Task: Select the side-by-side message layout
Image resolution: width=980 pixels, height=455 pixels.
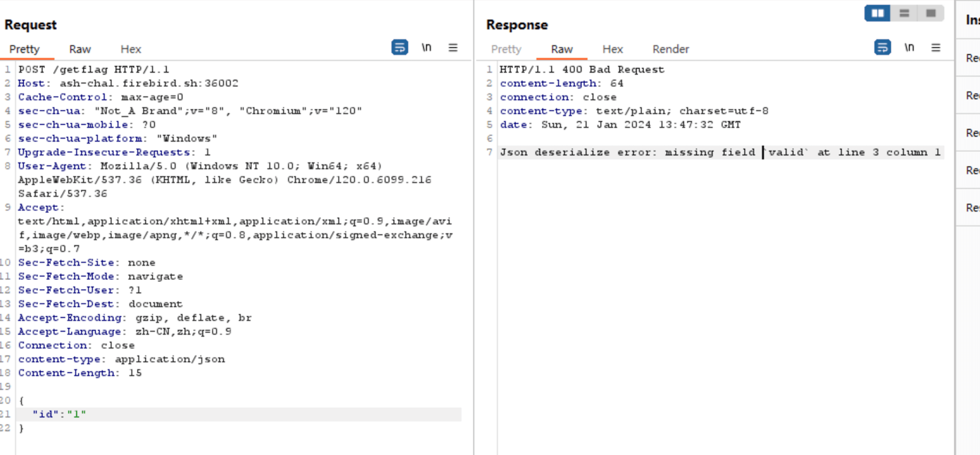Action: click(877, 13)
